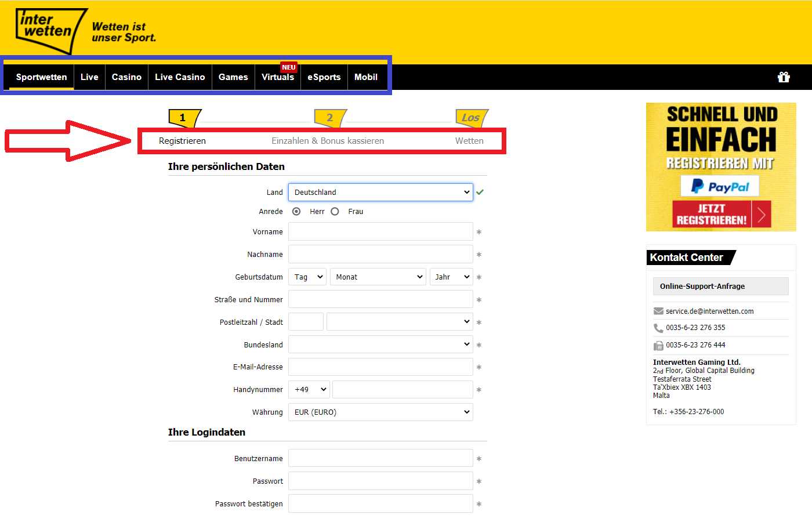Click the service.de@interwetten.com email link
The width and height of the screenshot is (812, 522).
click(710, 311)
